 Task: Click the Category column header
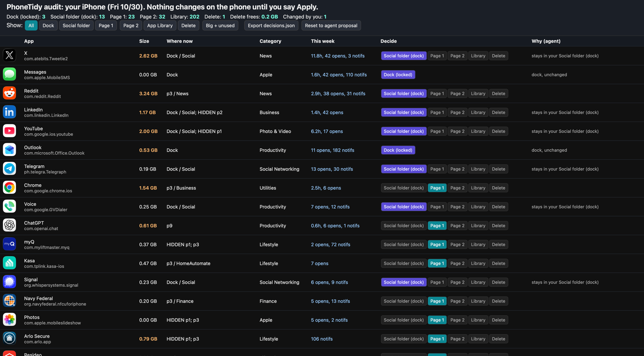(x=270, y=41)
